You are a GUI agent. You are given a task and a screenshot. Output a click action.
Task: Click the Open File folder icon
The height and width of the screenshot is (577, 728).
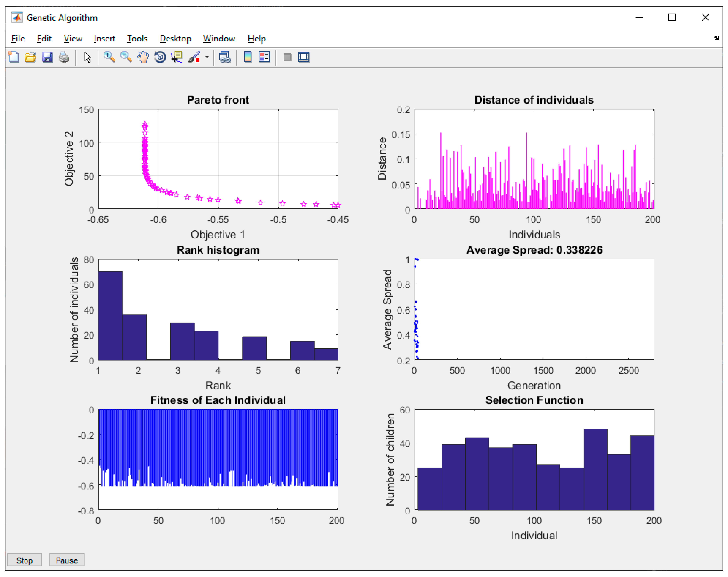pos(30,57)
